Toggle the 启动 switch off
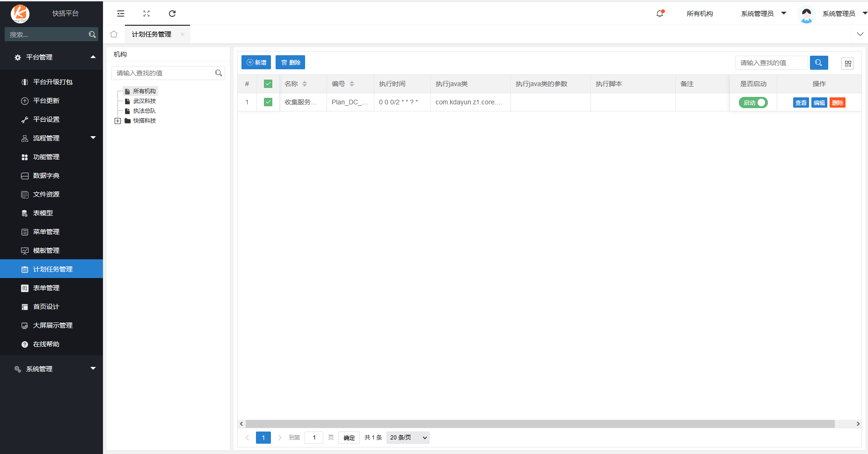 coord(753,103)
